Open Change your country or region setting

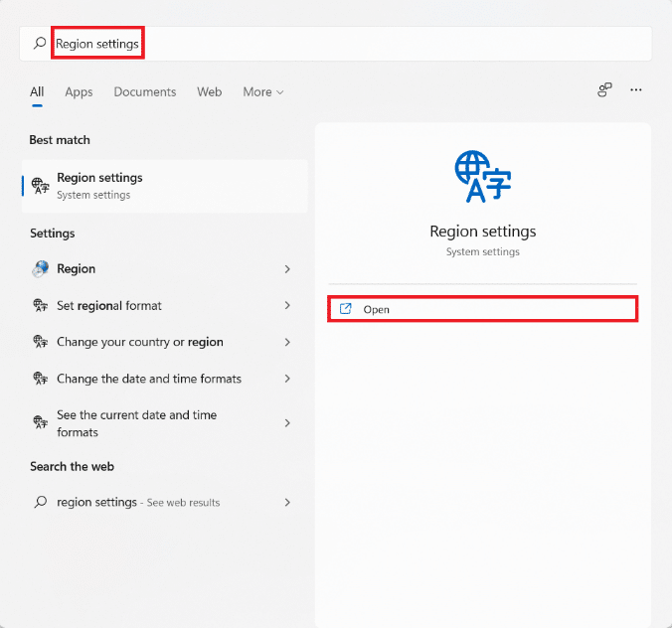(139, 342)
